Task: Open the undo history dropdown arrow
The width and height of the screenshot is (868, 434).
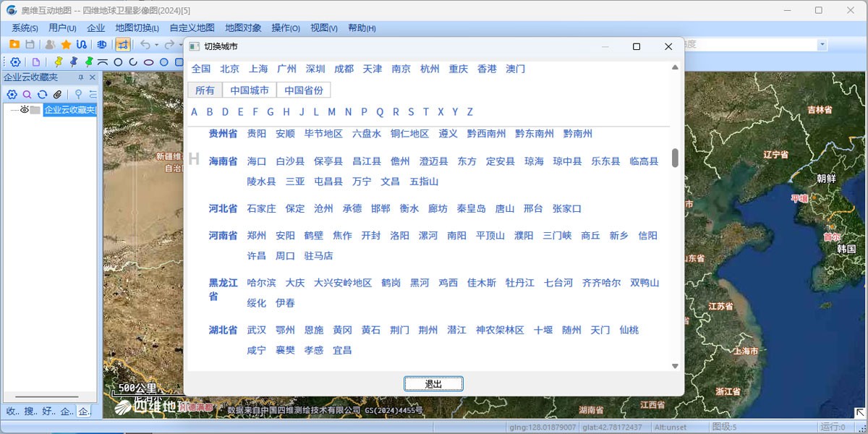Action: (156, 45)
